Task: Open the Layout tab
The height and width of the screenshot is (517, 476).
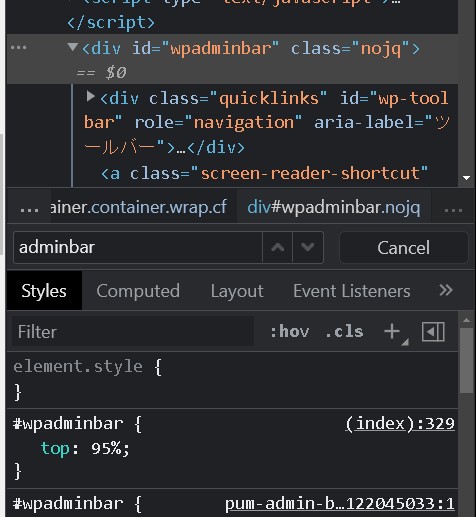Action: [237, 291]
